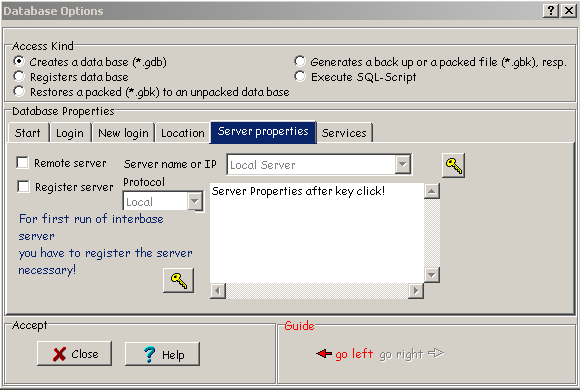
Task: Click the Local protocol field
Action: pos(155,202)
